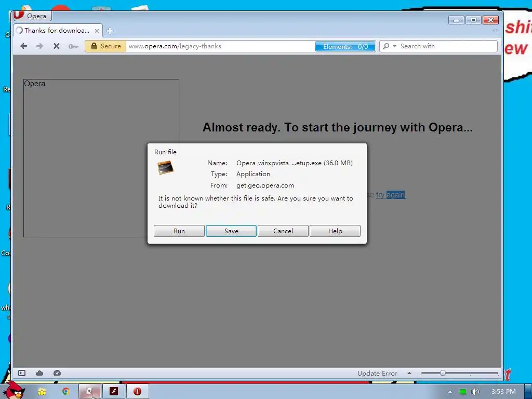Click the Opera Link cloud icon

[39, 373]
